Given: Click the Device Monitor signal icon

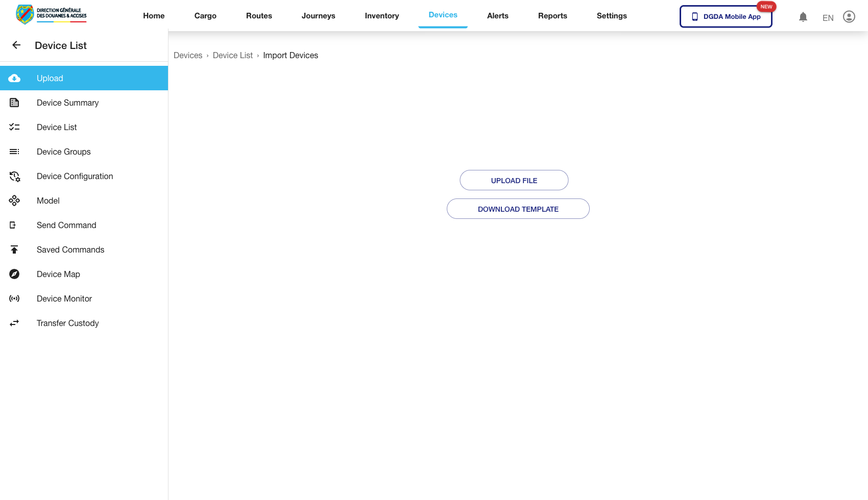Looking at the screenshot, I should click(x=14, y=299).
